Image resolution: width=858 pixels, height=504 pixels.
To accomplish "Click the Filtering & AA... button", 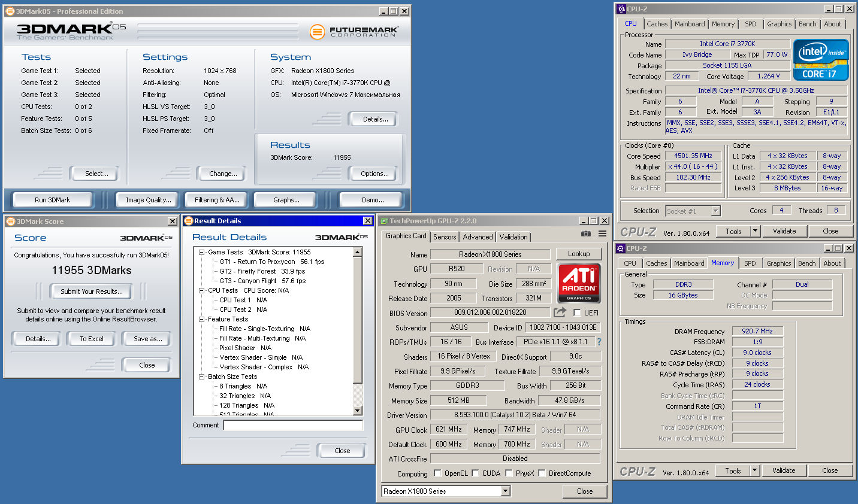I will [217, 200].
